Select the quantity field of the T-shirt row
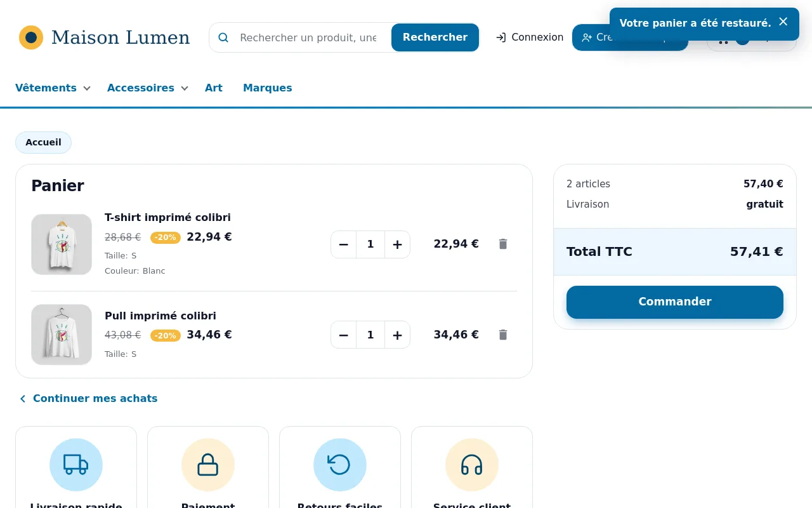This screenshot has height=508, width=812. click(370, 244)
